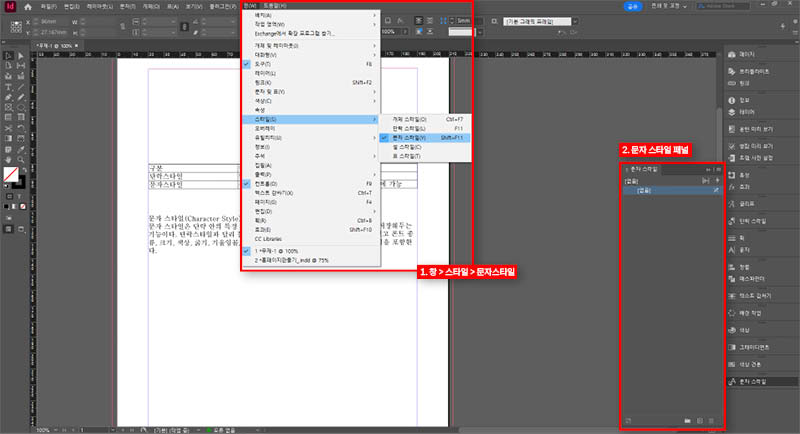800x434 pixels.
Task: Go to InDesign Home screen icon
Action: [28, 7]
